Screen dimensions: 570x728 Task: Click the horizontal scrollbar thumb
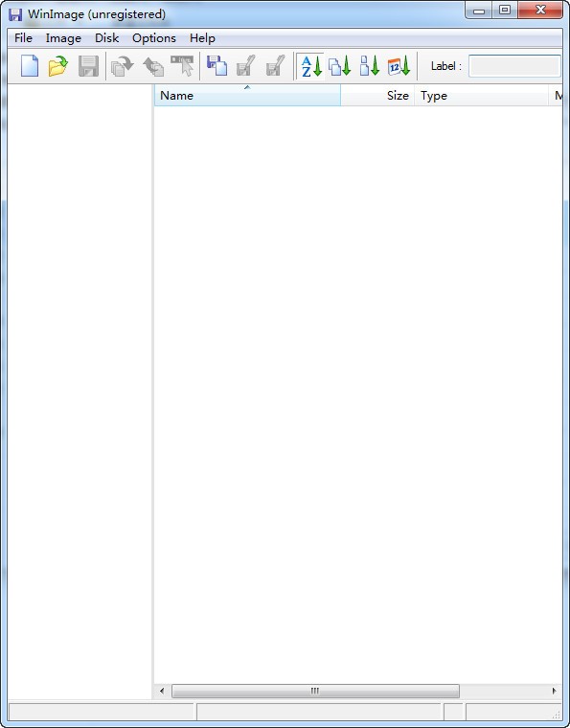point(315,691)
